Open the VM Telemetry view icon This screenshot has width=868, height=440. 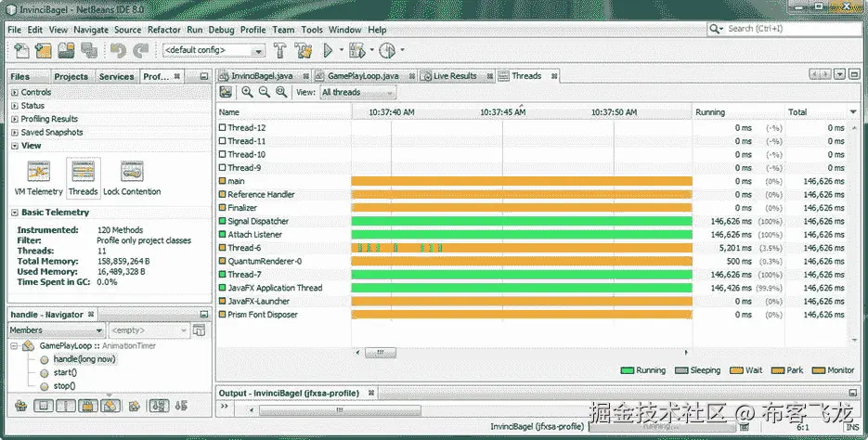tap(38, 178)
